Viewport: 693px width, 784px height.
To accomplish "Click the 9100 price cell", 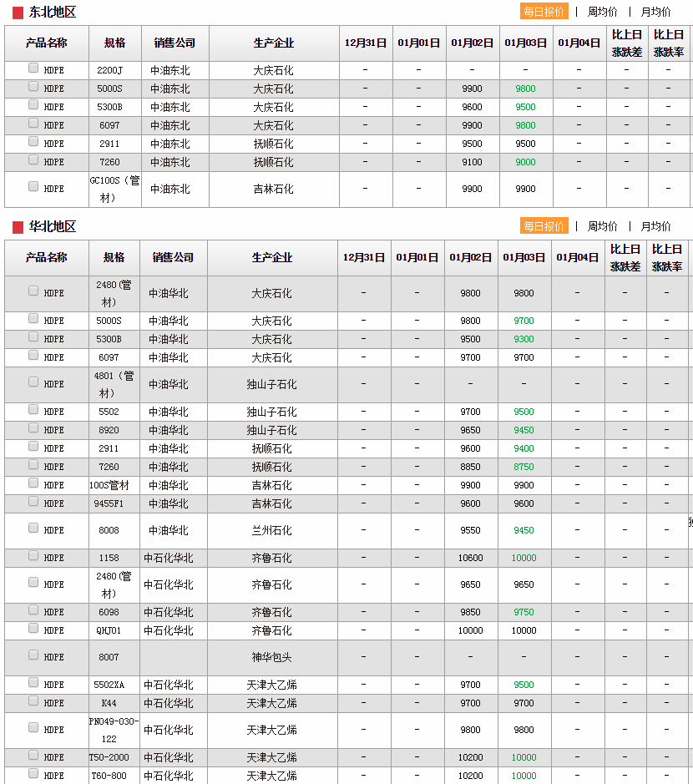I will [472, 162].
